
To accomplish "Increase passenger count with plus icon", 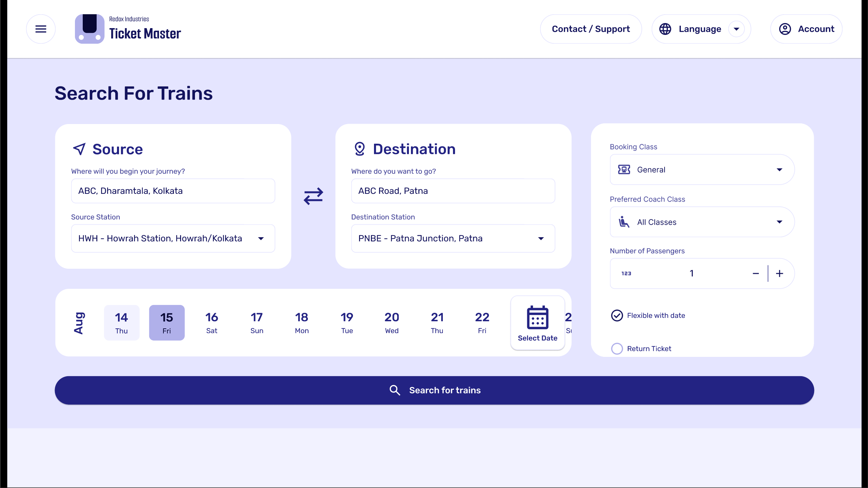I will pos(780,273).
